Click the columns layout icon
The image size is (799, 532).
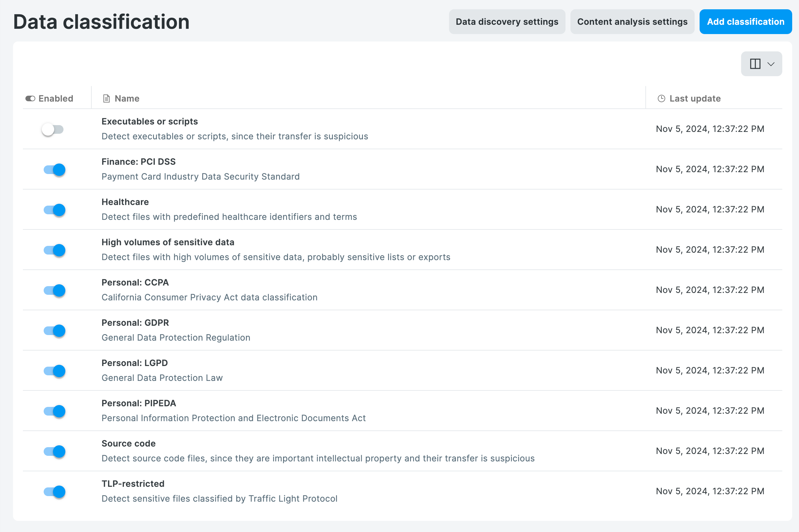[x=755, y=64]
